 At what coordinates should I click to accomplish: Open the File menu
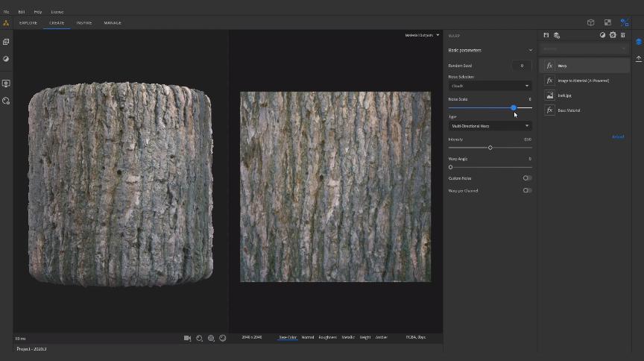click(6, 12)
